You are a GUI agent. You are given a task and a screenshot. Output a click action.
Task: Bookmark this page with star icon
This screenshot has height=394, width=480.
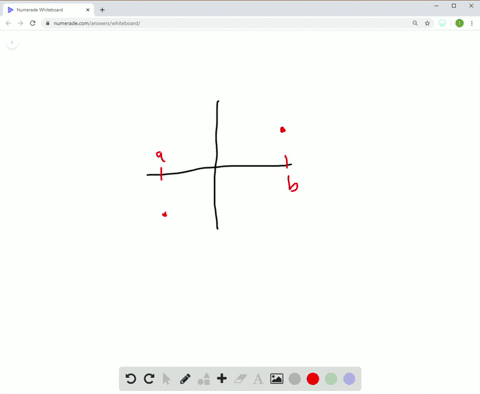point(427,23)
